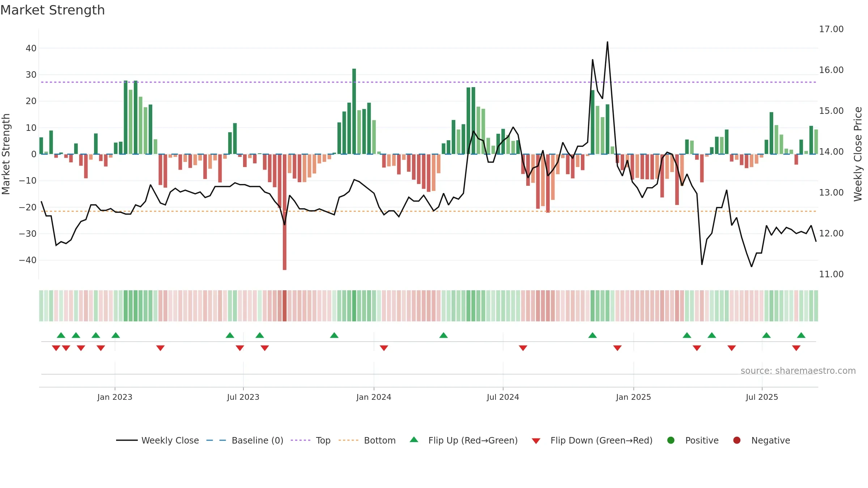Viewport: 868px width, 488px height.
Task: Click flip-down marker just after Jan 2024
Action: point(384,348)
